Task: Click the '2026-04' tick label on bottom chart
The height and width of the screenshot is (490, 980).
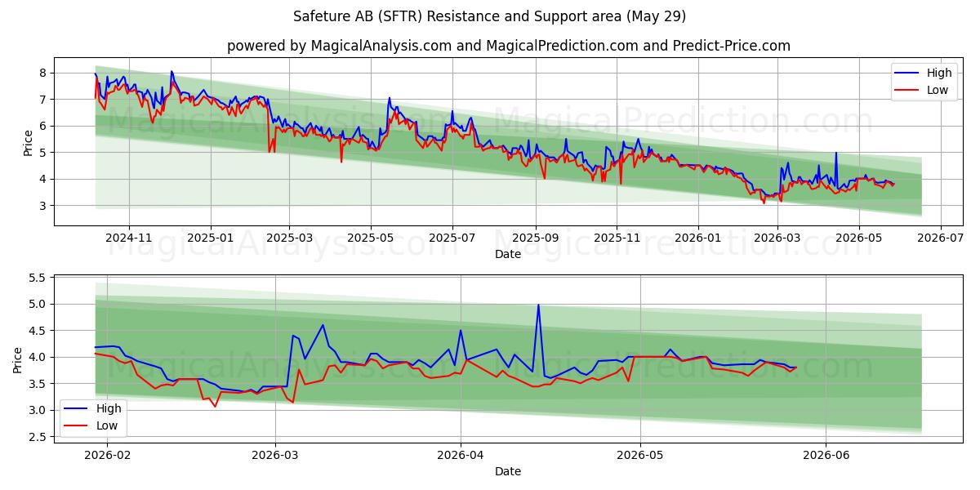Action: coord(461,455)
